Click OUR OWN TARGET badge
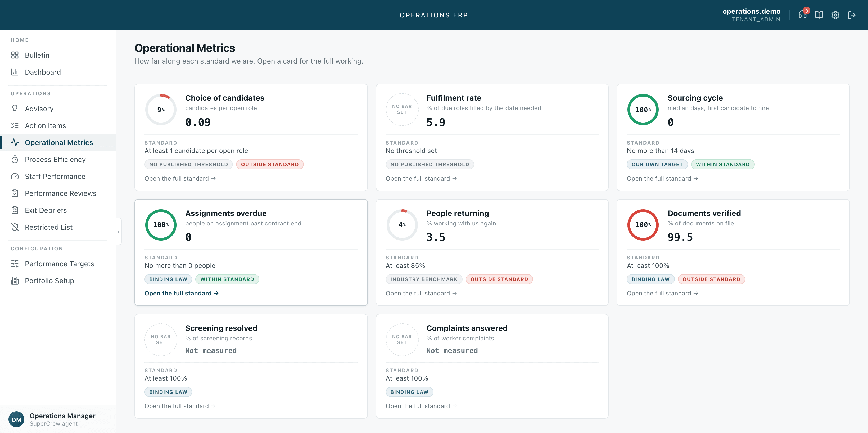This screenshot has width=868, height=433. pyautogui.click(x=657, y=164)
